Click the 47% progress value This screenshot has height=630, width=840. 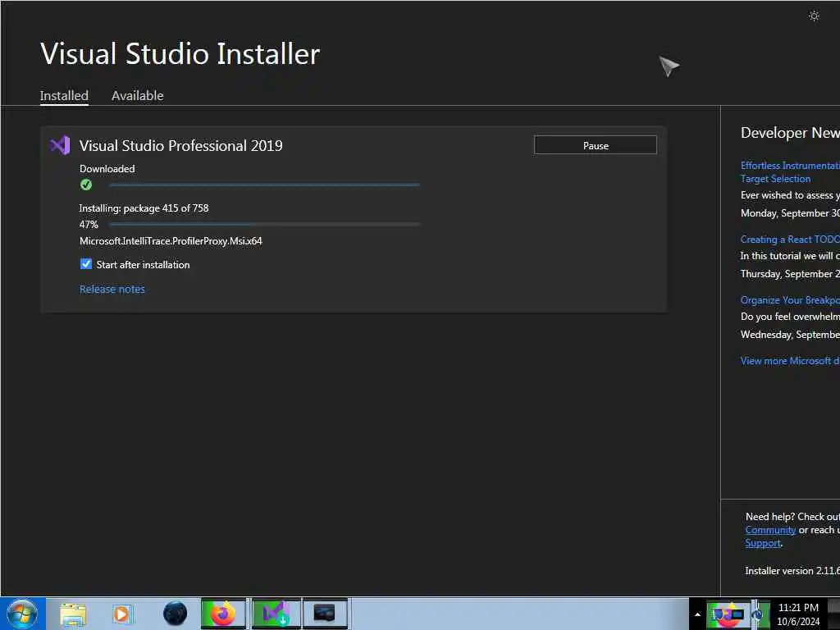[89, 225]
